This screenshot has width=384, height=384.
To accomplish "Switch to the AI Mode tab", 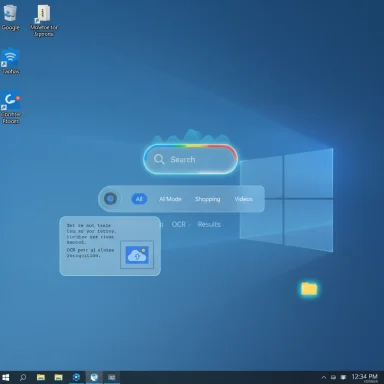I will [x=170, y=199].
